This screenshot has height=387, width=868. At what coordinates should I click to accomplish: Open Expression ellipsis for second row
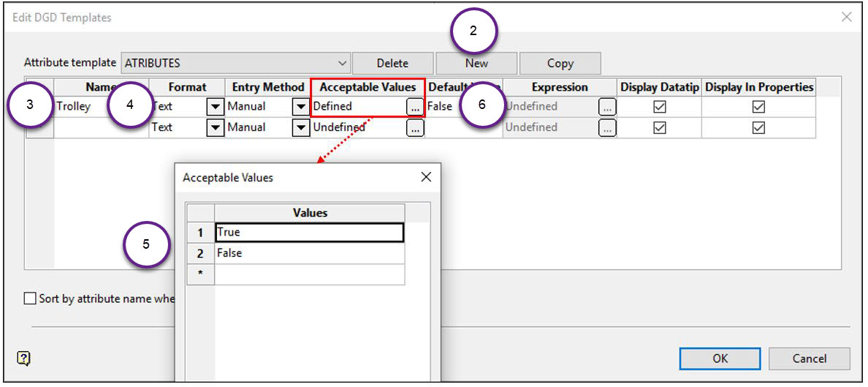(x=607, y=128)
